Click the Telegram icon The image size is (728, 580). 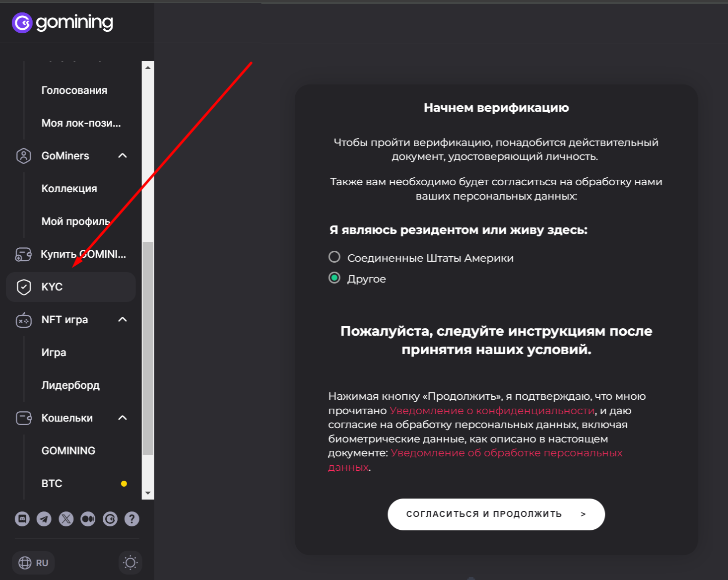[44, 519]
